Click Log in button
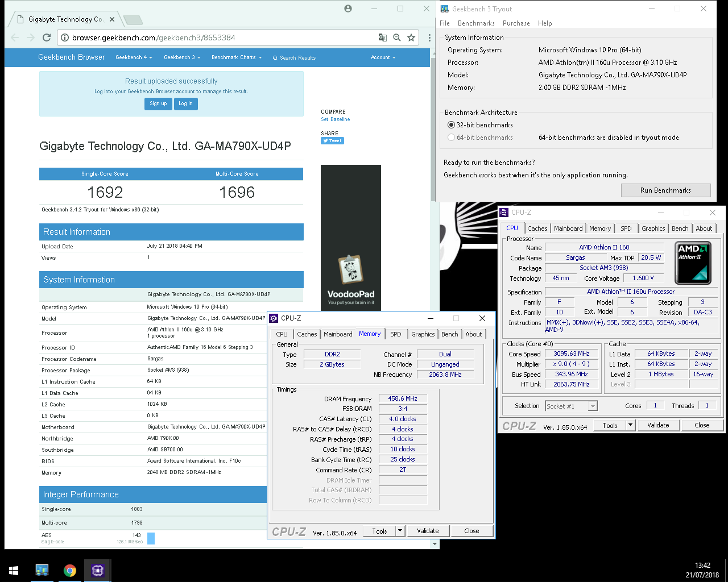 (185, 103)
